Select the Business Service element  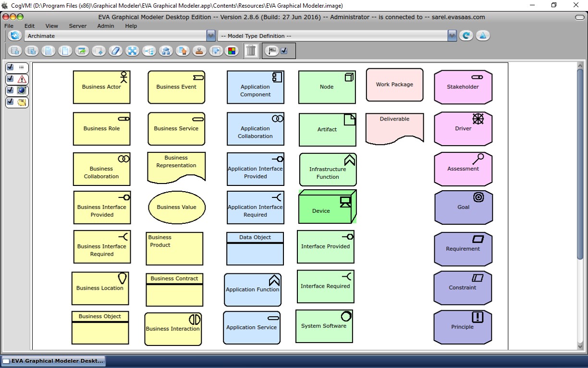176,129
